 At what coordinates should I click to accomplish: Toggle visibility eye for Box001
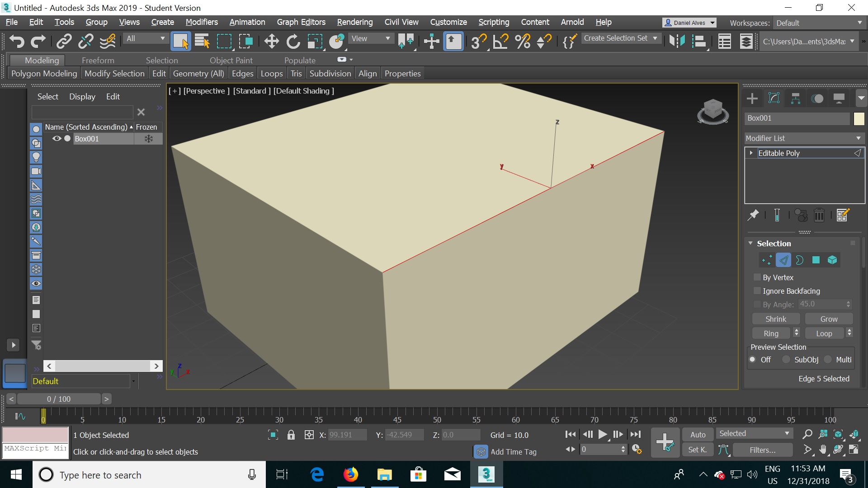(57, 139)
